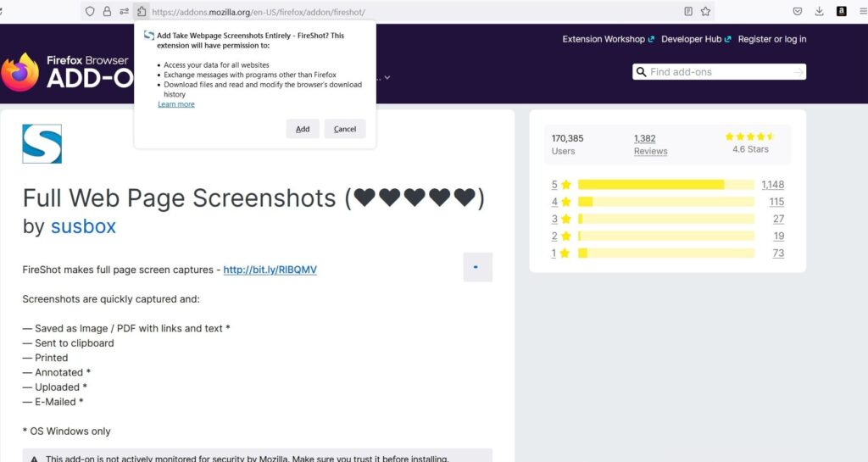Click the padlock site security icon
The height and width of the screenshot is (462, 868).
click(x=107, y=11)
